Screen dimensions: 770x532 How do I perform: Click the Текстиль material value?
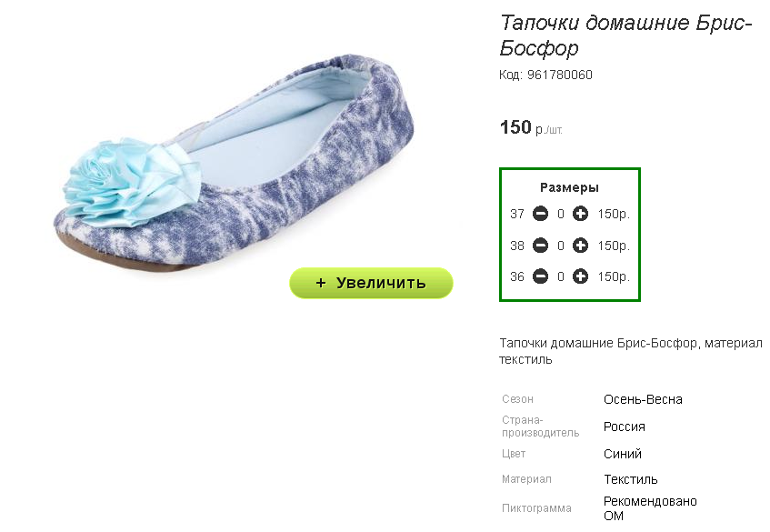click(x=631, y=479)
